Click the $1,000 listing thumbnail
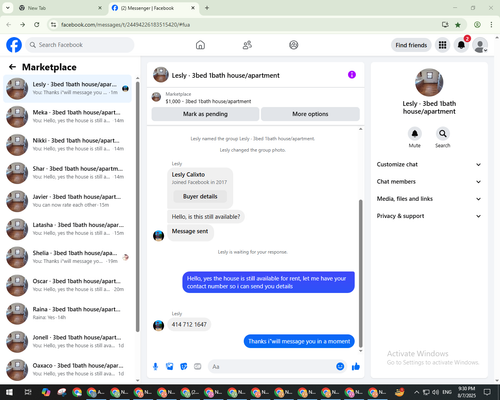Screen dimensions: 500x400 (x=156, y=97)
